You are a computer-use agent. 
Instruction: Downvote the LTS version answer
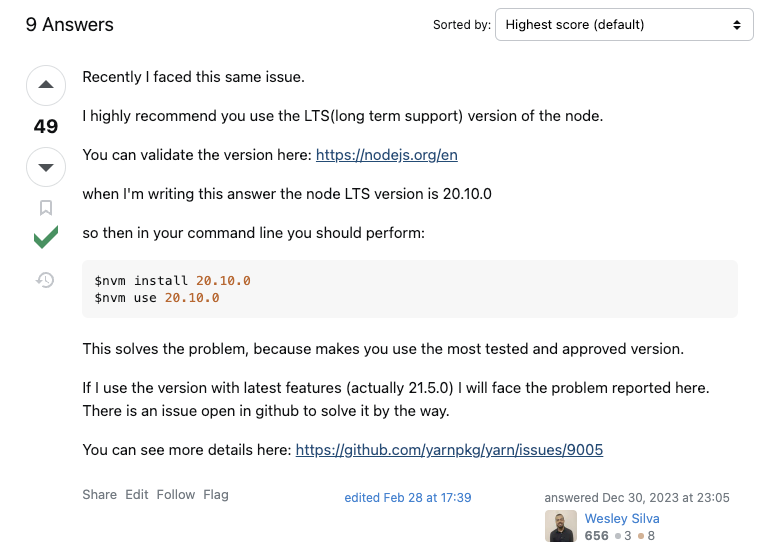point(46,167)
